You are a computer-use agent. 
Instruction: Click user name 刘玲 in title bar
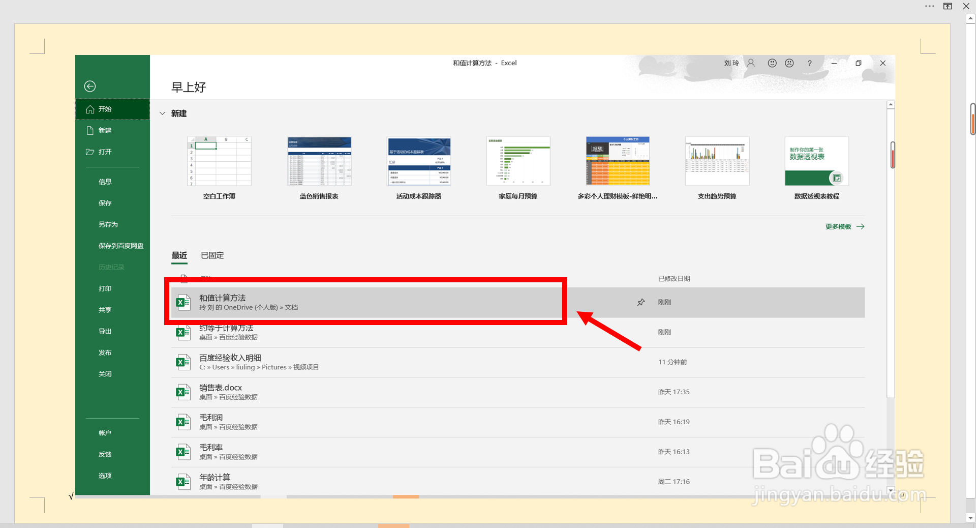click(x=731, y=63)
